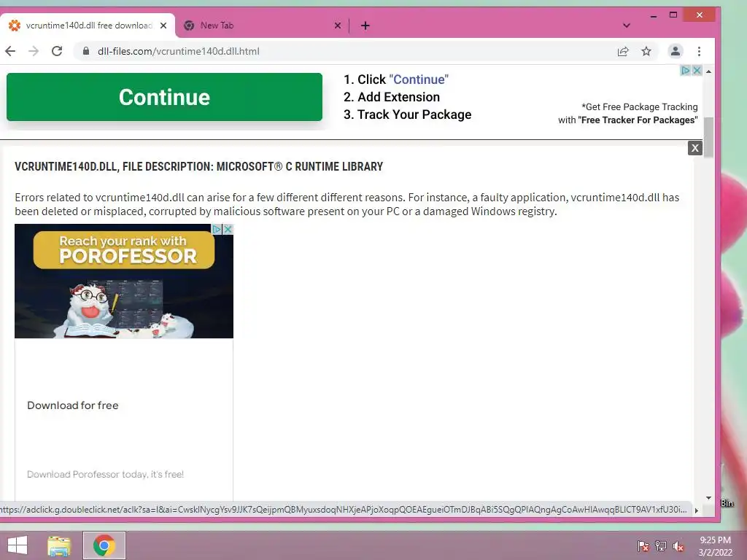Screen dimensions: 747x560
Task: Open File Explorer from taskbar
Action: point(59,545)
